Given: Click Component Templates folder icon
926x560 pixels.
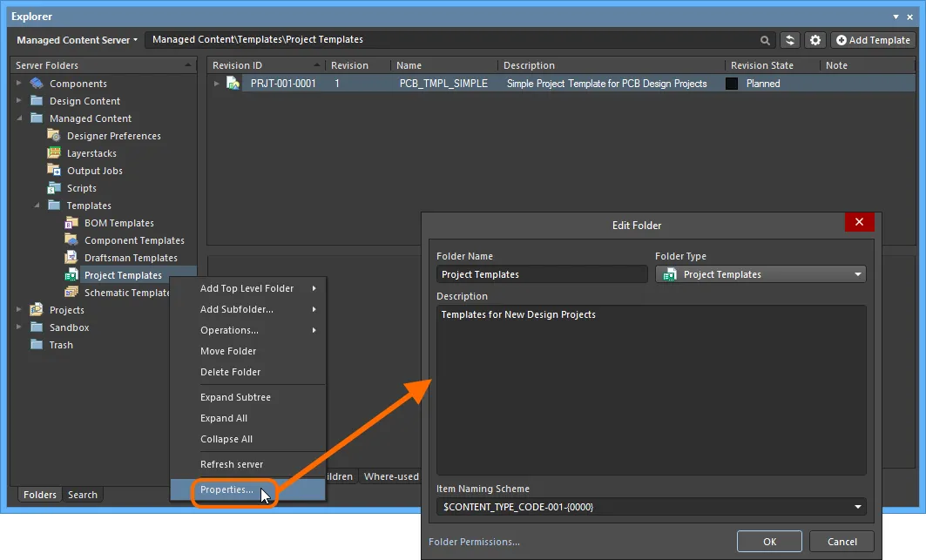Looking at the screenshot, I should click(x=71, y=240).
